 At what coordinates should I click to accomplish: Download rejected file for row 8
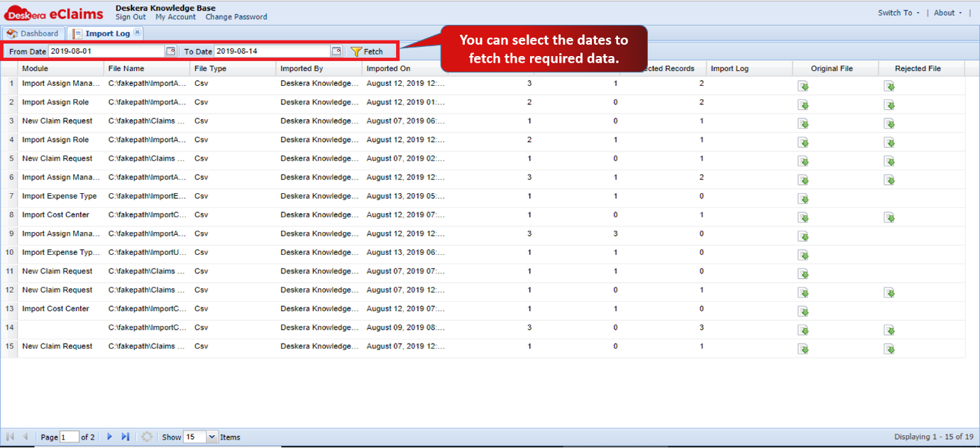coord(889,217)
